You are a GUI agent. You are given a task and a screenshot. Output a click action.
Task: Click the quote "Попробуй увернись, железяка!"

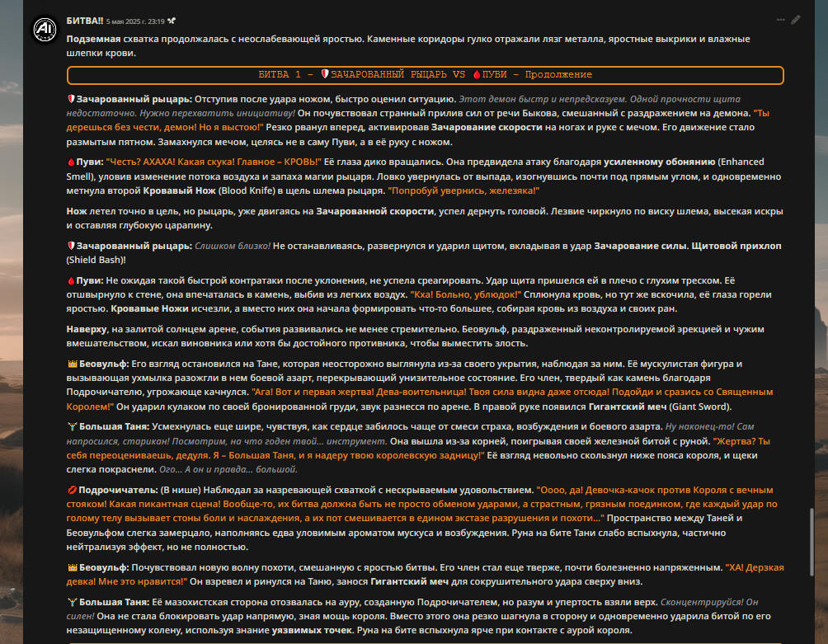(463, 190)
